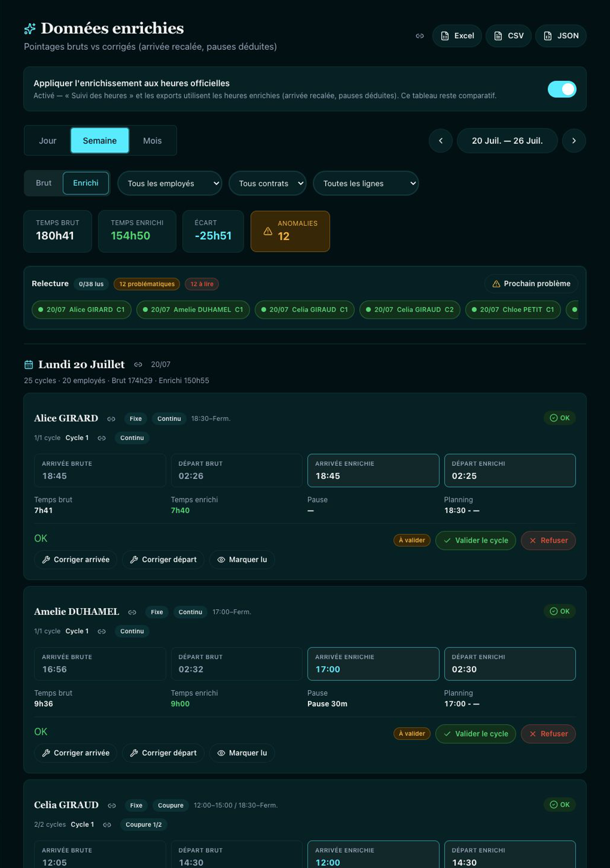Click the À valider badge on Amelie DUHAMEL's card
The width and height of the screenshot is (610, 868).
coord(412,734)
